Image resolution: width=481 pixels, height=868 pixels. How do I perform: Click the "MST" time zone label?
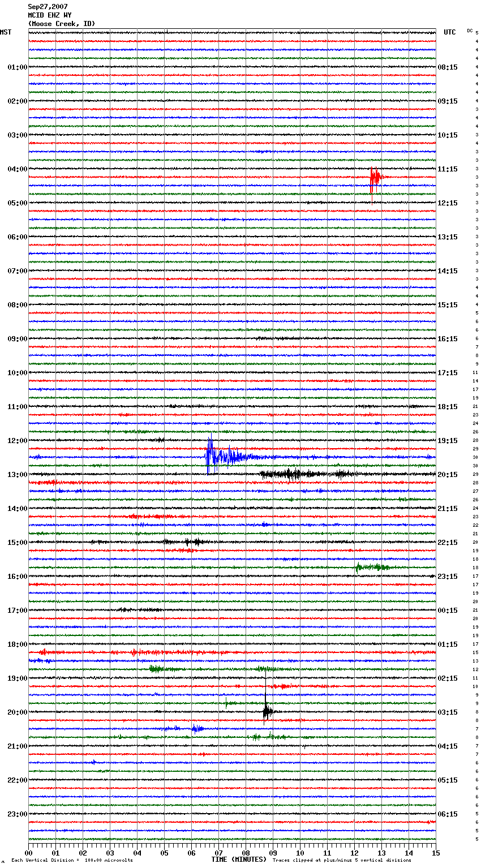pos(6,33)
